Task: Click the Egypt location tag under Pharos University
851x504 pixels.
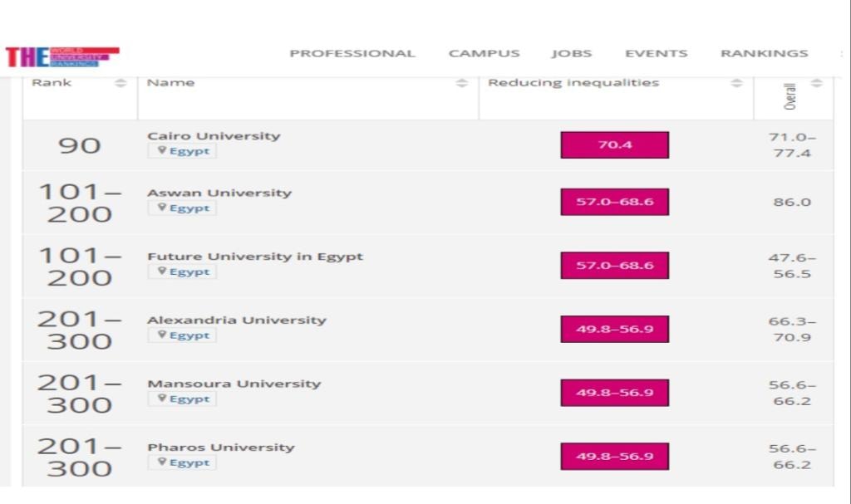Action: 183,462
